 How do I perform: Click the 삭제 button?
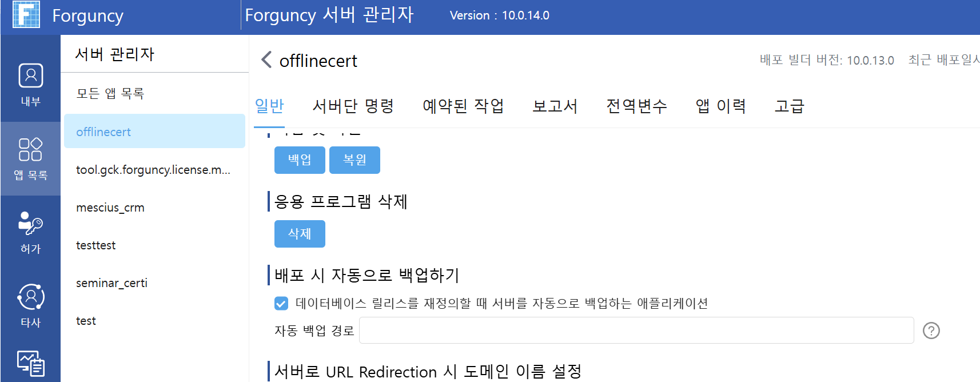coord(300,234)
